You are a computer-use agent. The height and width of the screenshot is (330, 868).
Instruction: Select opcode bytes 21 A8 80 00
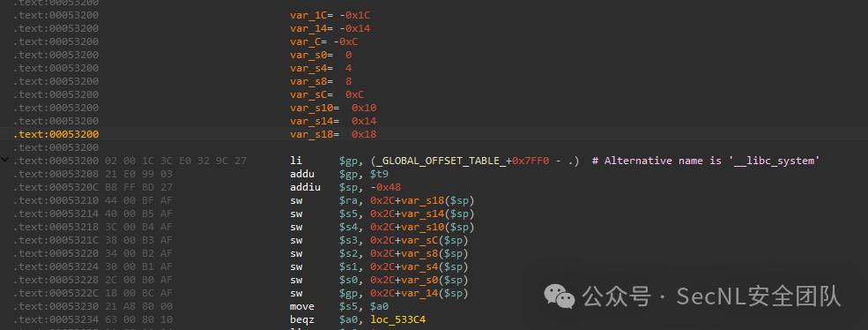139,306
